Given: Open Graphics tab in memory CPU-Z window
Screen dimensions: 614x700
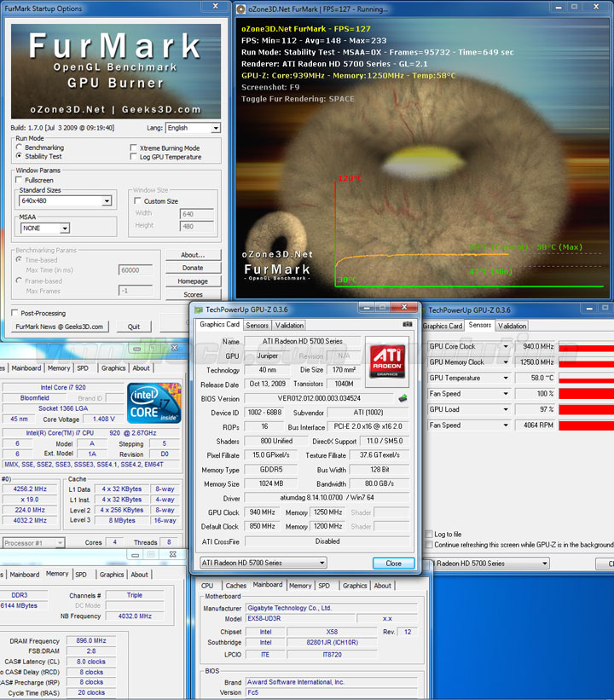Looking at the screenshot, I should (x=112, y=575).
